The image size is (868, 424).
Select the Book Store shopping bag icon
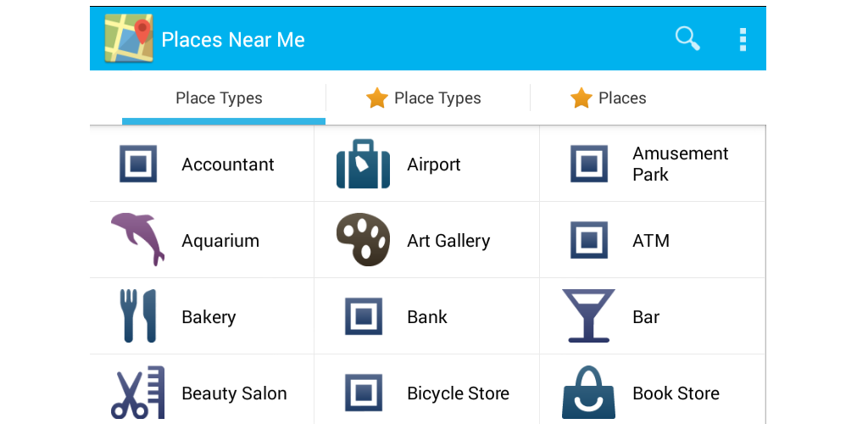pos(588,393)
